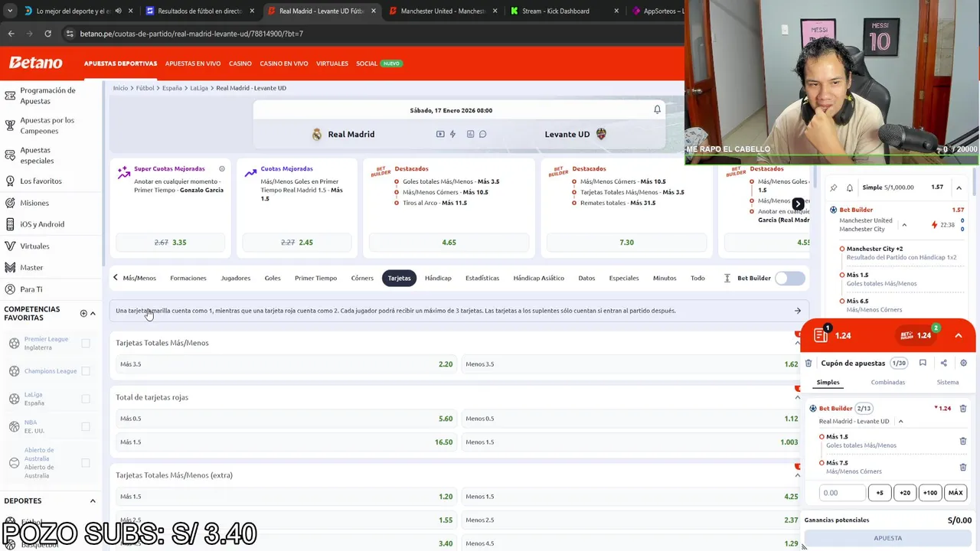Switch to the Manchester United browser tab
Image resolution: width=980 pixels, height=551 pixels.
[443, 11]
